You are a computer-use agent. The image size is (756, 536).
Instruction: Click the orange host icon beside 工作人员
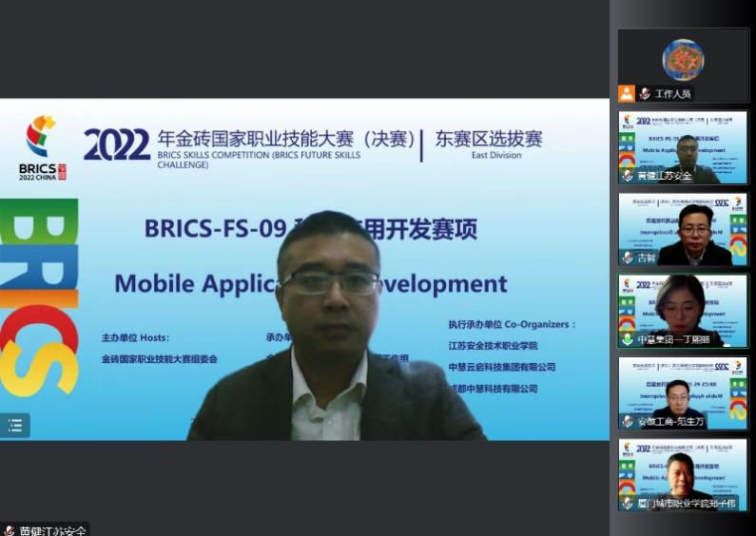pos(626,93)
